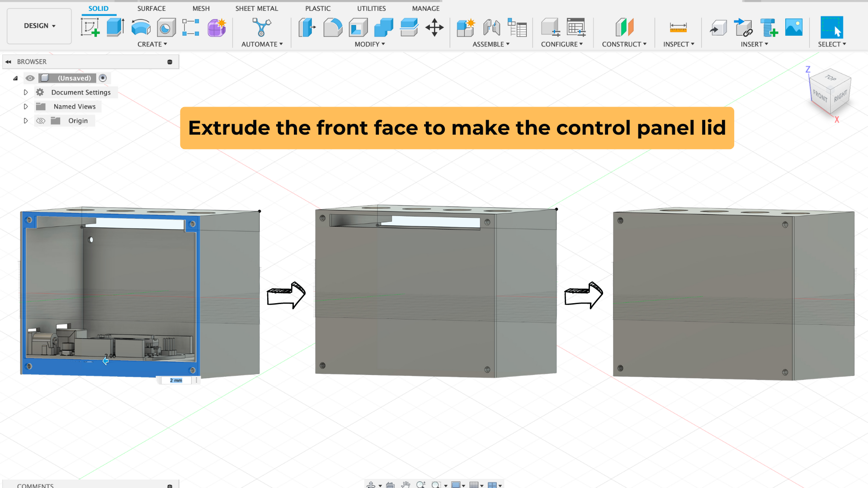Select the Revolve tool icon
868x488 pixels.
click(141, 27)
